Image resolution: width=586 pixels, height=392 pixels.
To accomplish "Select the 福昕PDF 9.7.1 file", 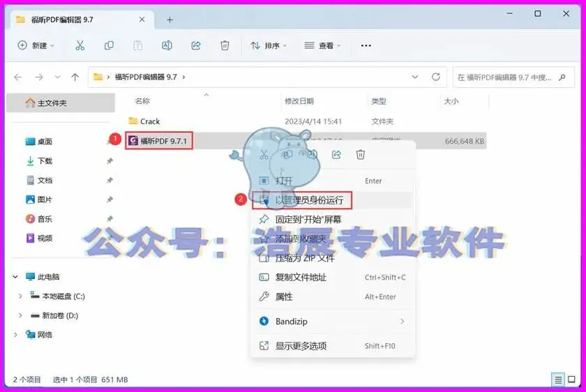I will point(159,141).
